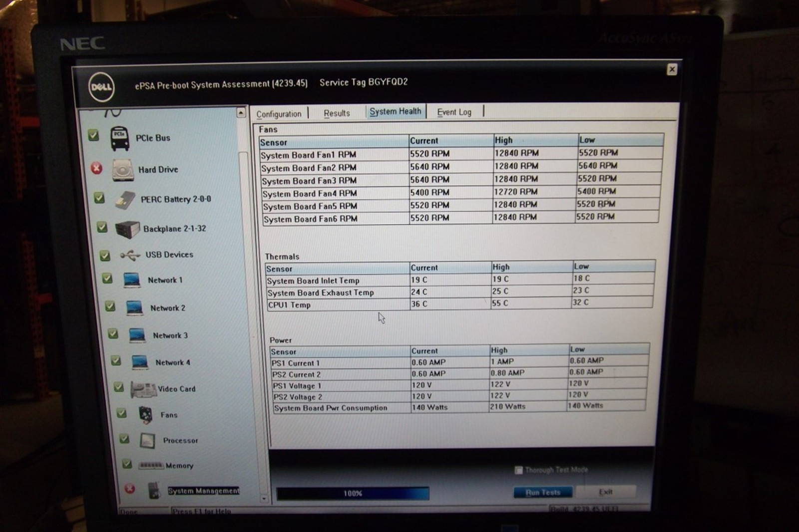Viewport: 799px width, 532px height.
Task: Open the Event Log tab
Action: tap(454, 112)
